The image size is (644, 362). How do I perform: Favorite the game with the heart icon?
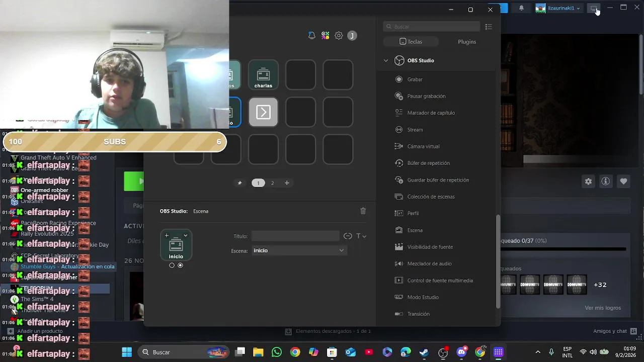click(623, 182)
